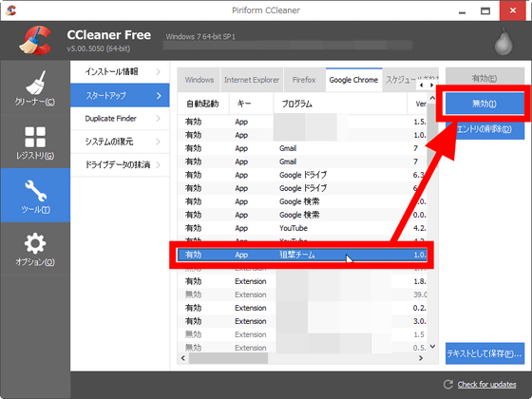Follow the Check for updates link
The image size is (532, 399).
(x=486, y=385)
